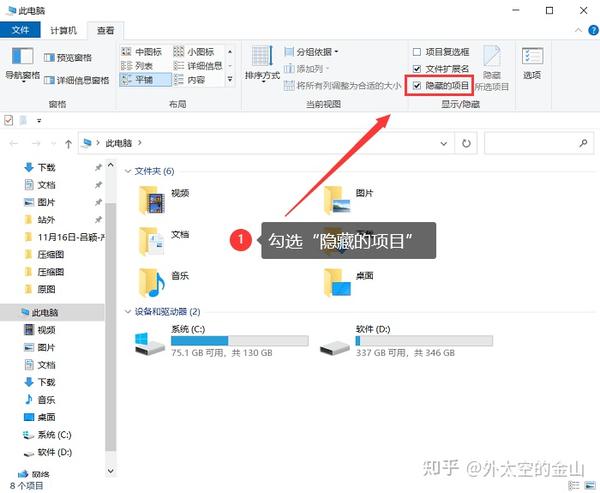The height and width of the screenshot is (493, 600).
Task: Go up one level arrow
Action: pos(68,144)
